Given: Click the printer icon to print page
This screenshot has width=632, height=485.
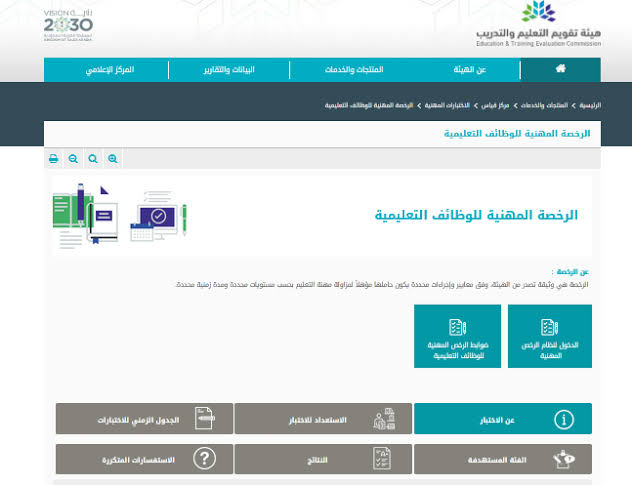Looking at the screenshot, I should point(54,159).
